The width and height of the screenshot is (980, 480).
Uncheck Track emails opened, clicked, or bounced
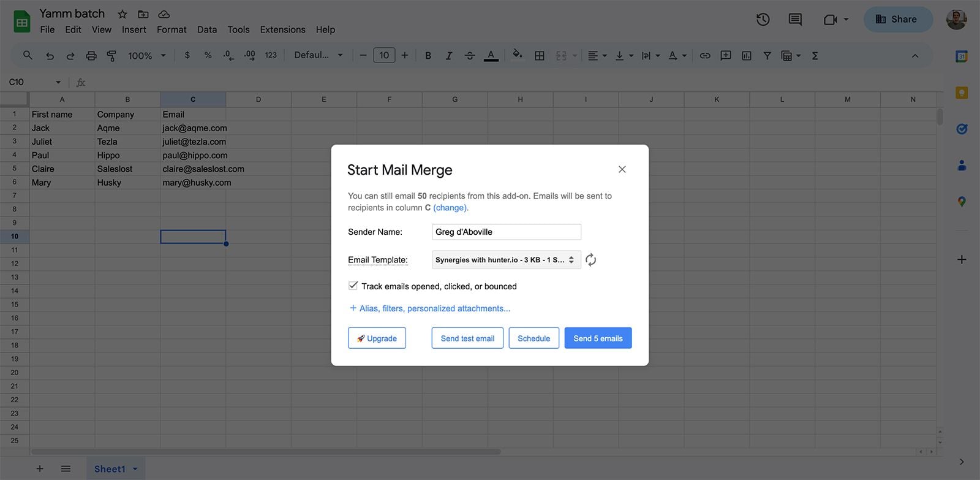click(353, 286)
